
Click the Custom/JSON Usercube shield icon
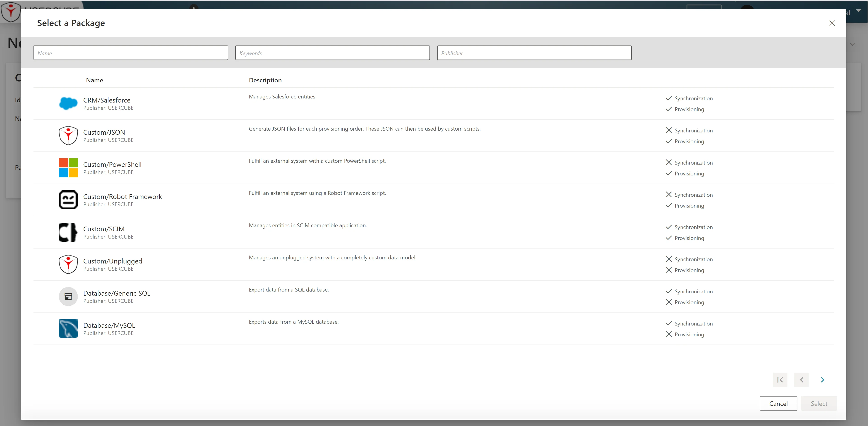coord(68,136)
